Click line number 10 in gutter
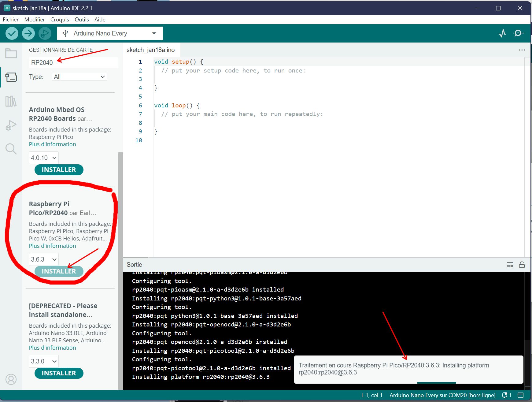This screenshot has height=402, width=532. [139, 140]
